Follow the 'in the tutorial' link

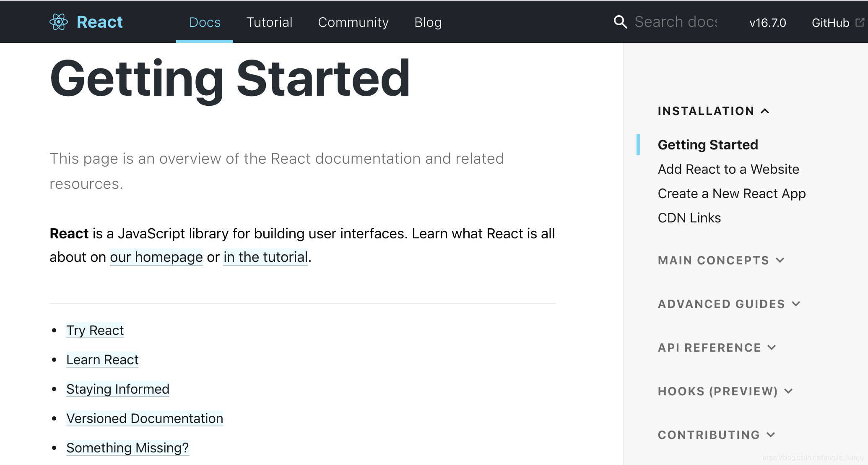point(265,257)
